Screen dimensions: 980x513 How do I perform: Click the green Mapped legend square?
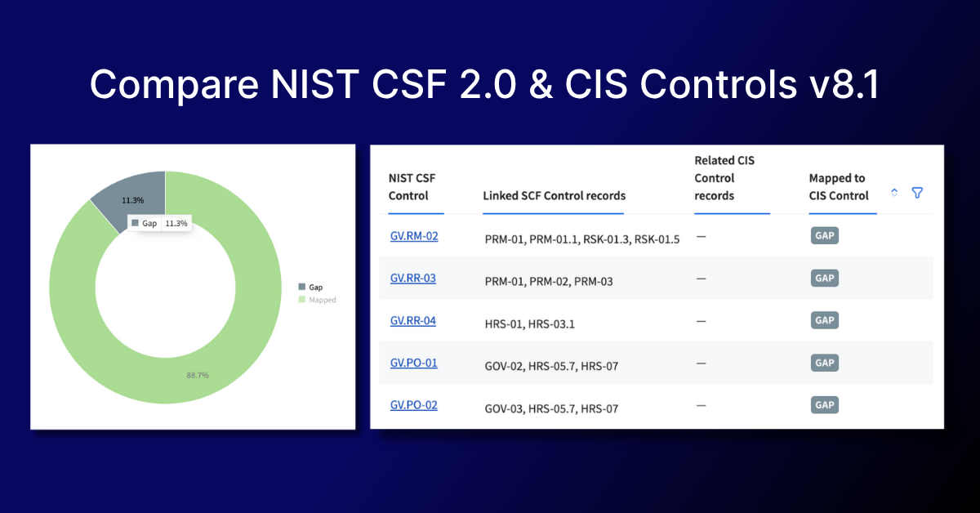302,300
